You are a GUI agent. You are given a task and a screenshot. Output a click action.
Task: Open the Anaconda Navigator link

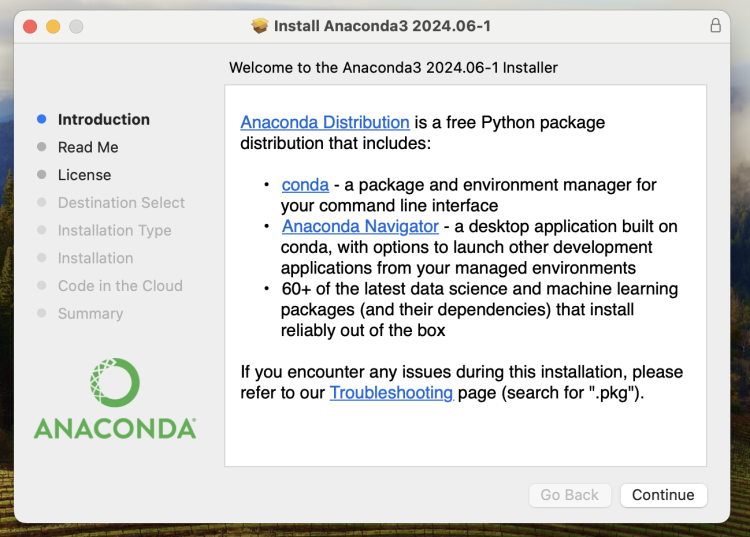coord(360,226)
